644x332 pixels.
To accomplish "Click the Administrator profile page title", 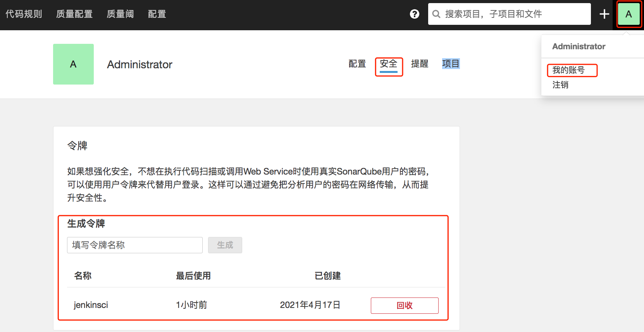I will pyautogui.click(x=140, y=64).
